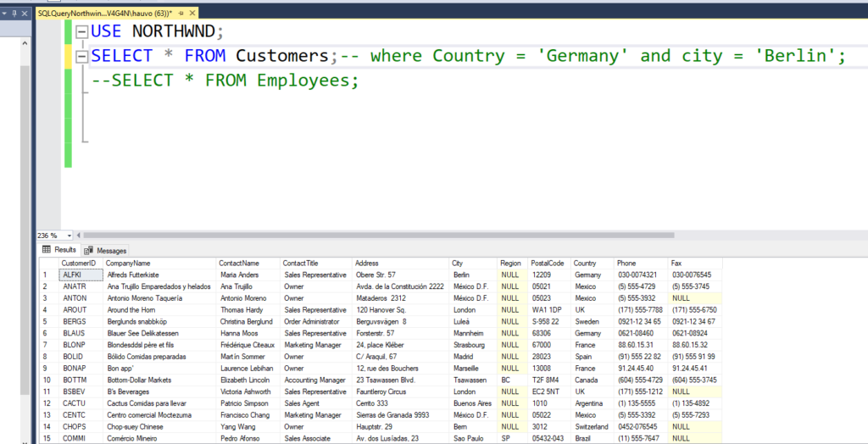This screenshot has height=444, width=868.
Task: Click the T2F 8M4 postal code cell
Action: pos(549,380)
